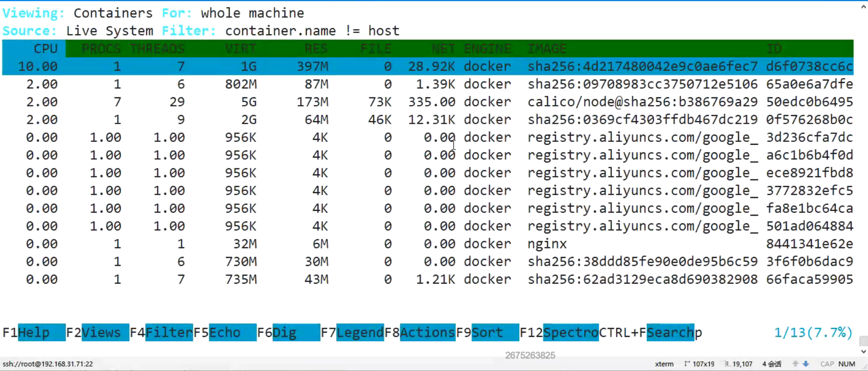Select F5 Echo option
This screenshot has height=371, width=868.
click(x=225, y=332)
